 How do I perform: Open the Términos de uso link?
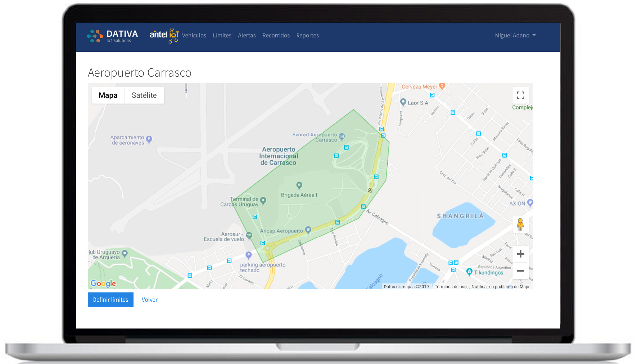pyautogui.click(x=451, y=287)
